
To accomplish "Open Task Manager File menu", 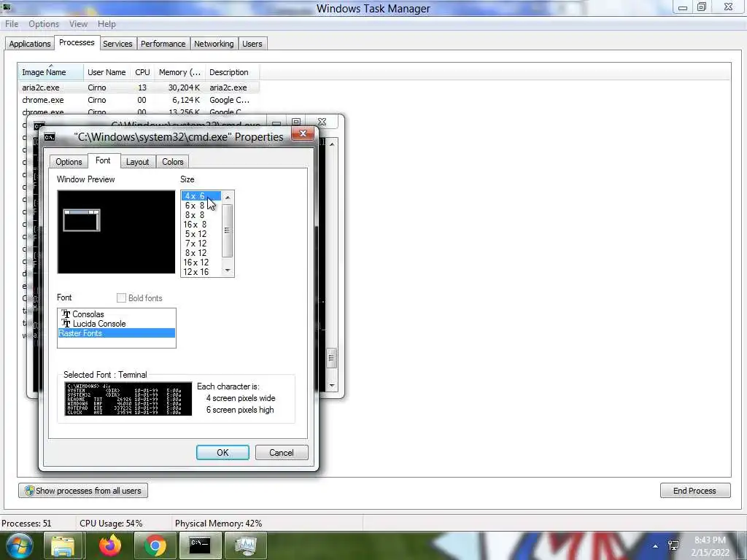I will pyautogui.click(x=12, y=24).
